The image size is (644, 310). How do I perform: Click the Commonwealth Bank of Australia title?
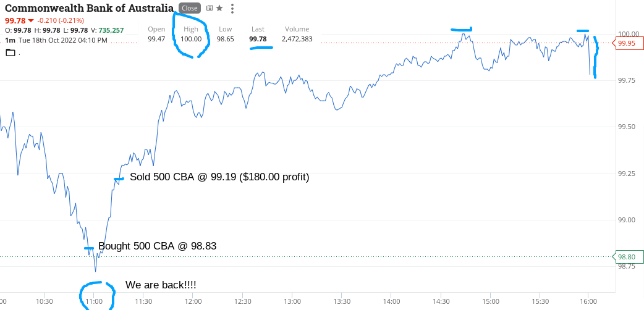pyautogui.click(x=89, y=8)
